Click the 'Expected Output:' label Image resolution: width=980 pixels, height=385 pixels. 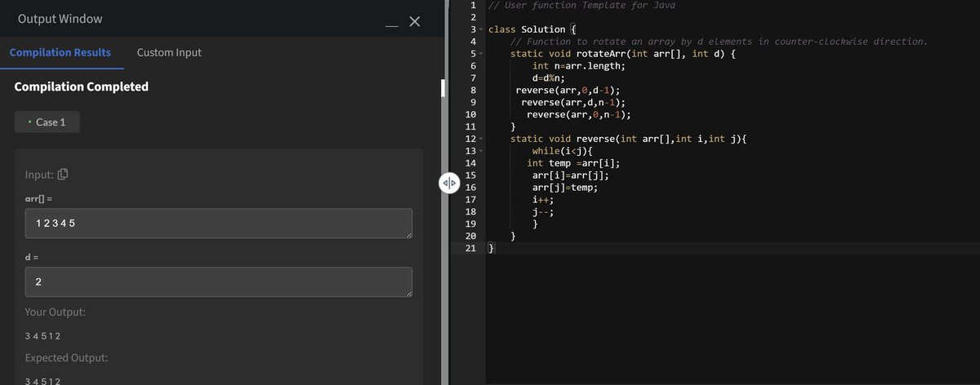(67, 358)
